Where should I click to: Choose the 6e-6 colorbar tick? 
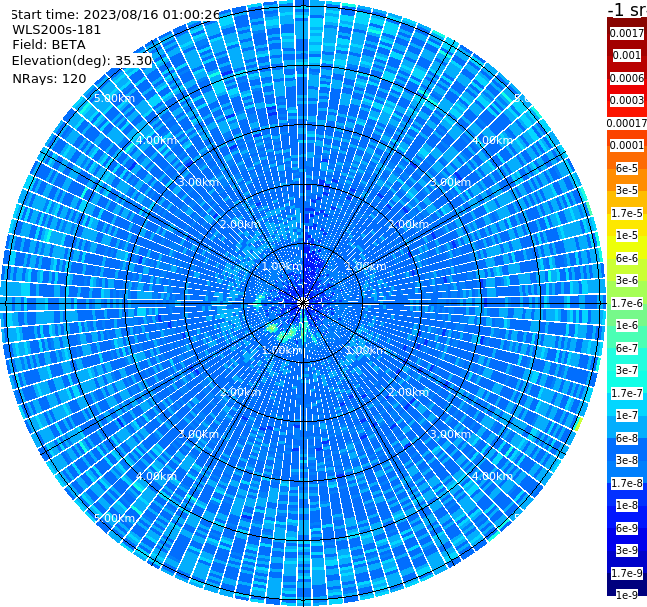coord(627,258)
